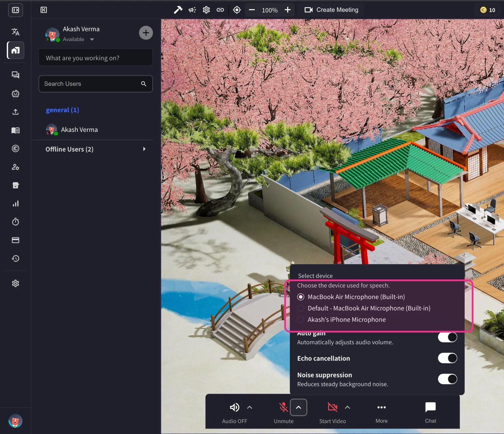Viewport: 504px width, 434px height.
Task: Open the store shop sidebar icon
Action: pyautogui.click(x=15, y=185)
